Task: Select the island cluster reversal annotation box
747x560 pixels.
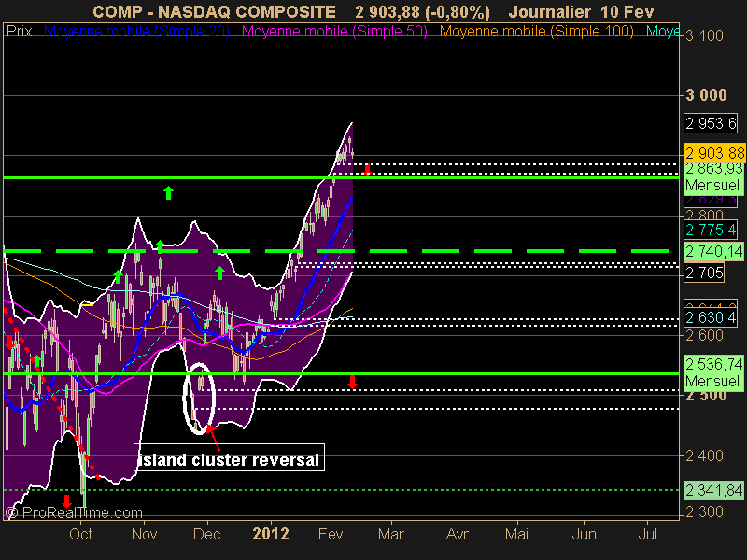Action: click(229, 457)
